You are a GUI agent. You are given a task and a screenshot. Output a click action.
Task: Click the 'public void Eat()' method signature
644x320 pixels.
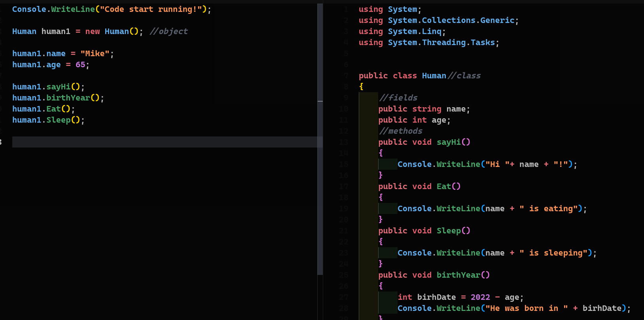point(420,186)
